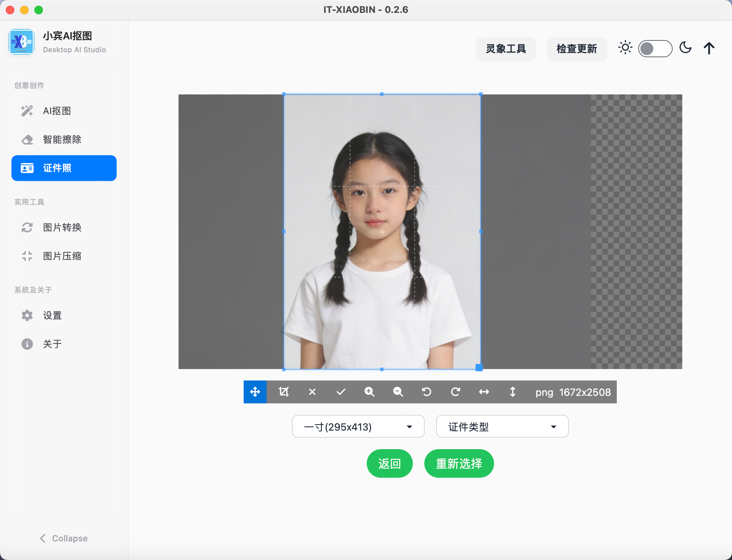Screen dimensions: 732x560
Task: Flip the photo vertically
Action: pyautogui.click(x=513, y=392)
